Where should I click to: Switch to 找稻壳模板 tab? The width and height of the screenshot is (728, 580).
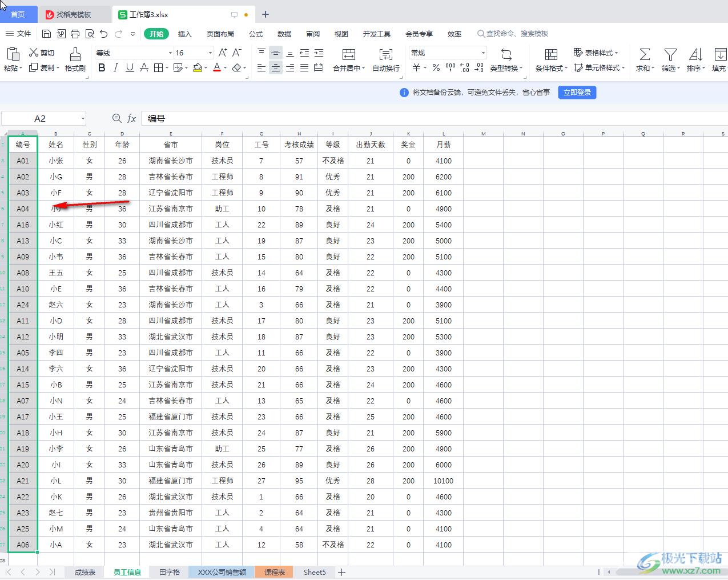pos(77,14)
